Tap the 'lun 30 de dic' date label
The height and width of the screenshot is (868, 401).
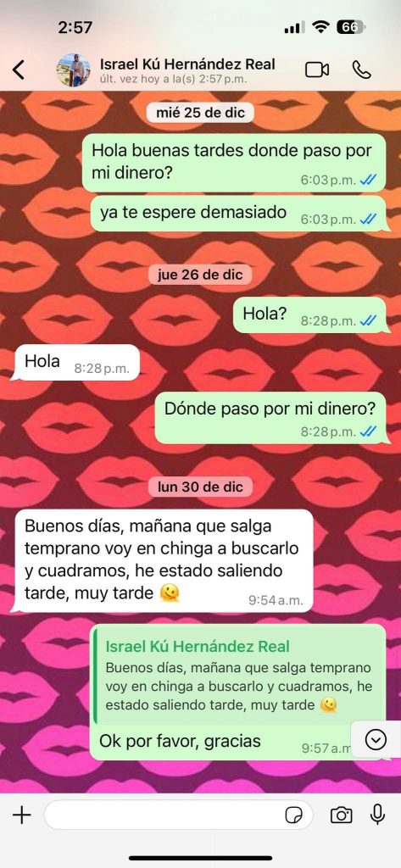(x=200, y=487)
